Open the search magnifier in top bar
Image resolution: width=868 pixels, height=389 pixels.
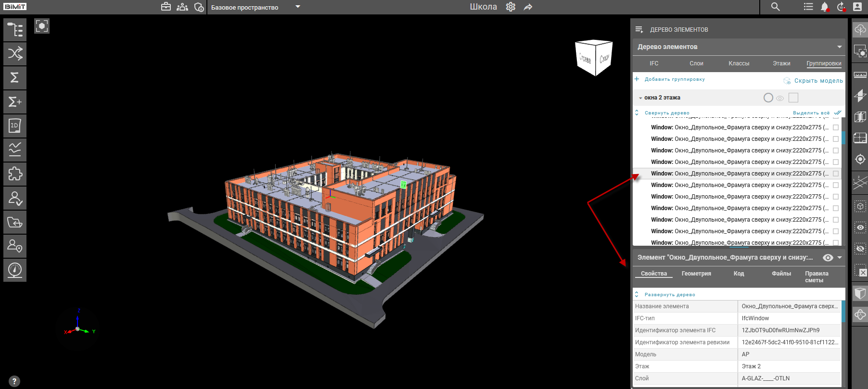775,7
